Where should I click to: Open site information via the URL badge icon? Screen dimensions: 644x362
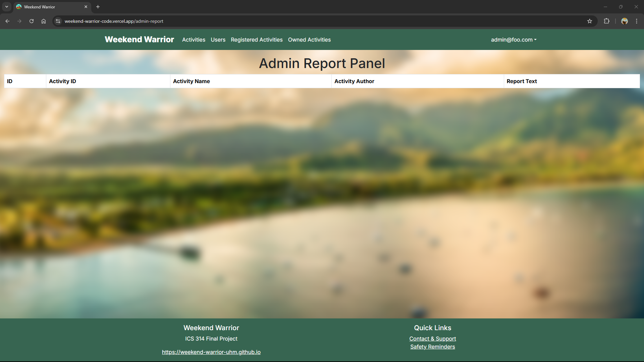(x=58, y=21)
